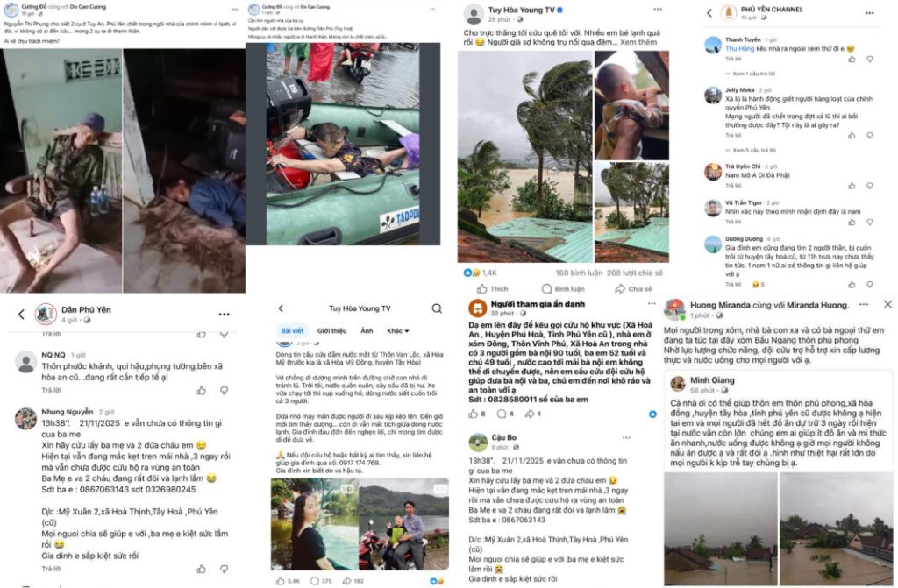Like Thanh Tuyền's comment
The image size is (898, 588).
point(852,59)
